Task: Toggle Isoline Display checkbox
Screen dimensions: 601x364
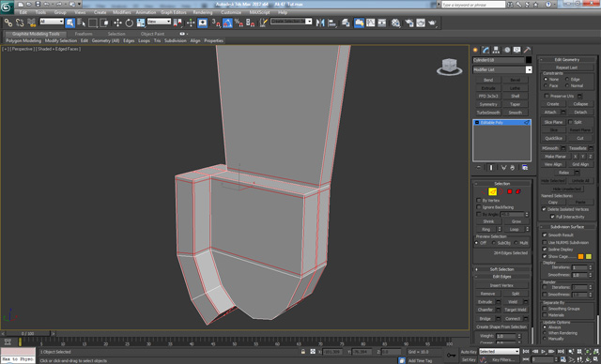Action: (x=545, y=250)
